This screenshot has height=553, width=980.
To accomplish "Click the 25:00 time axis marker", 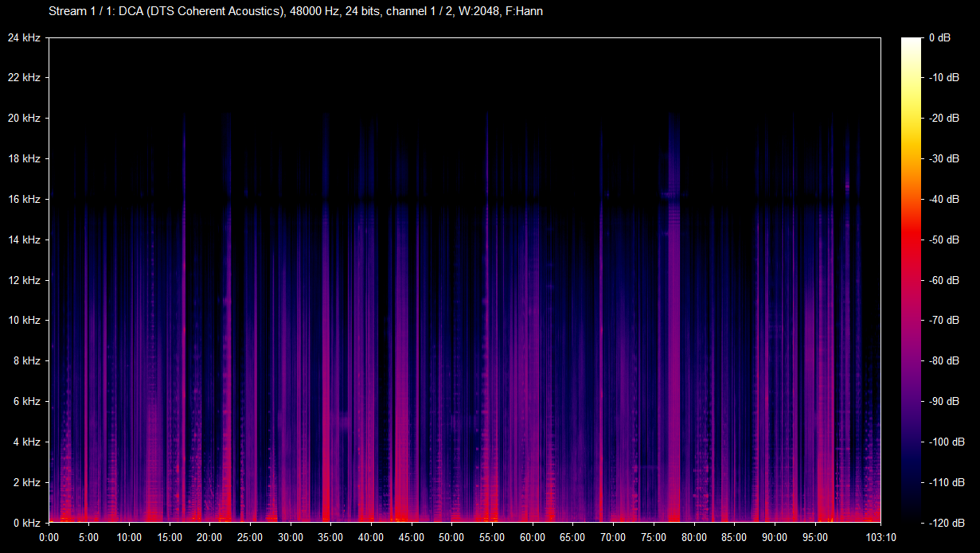I will coord(251,537).
